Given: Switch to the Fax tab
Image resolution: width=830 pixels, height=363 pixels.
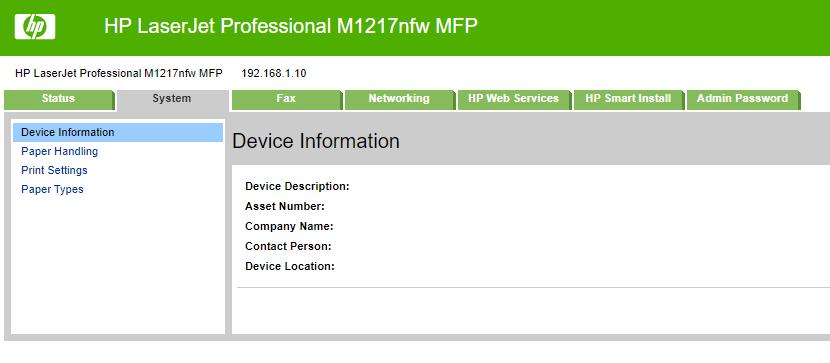Looking at the screenshot, I should point(286,99).
